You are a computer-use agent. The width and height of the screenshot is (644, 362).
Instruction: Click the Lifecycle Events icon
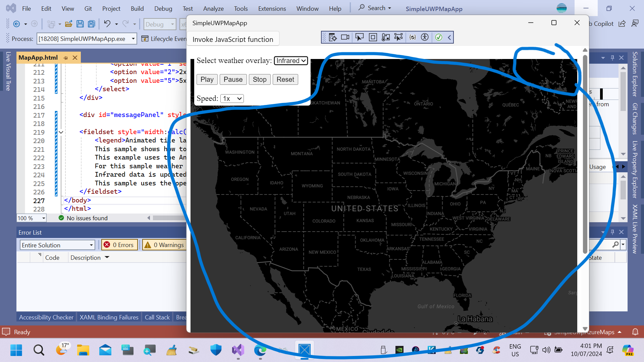[x=145, y=39]
